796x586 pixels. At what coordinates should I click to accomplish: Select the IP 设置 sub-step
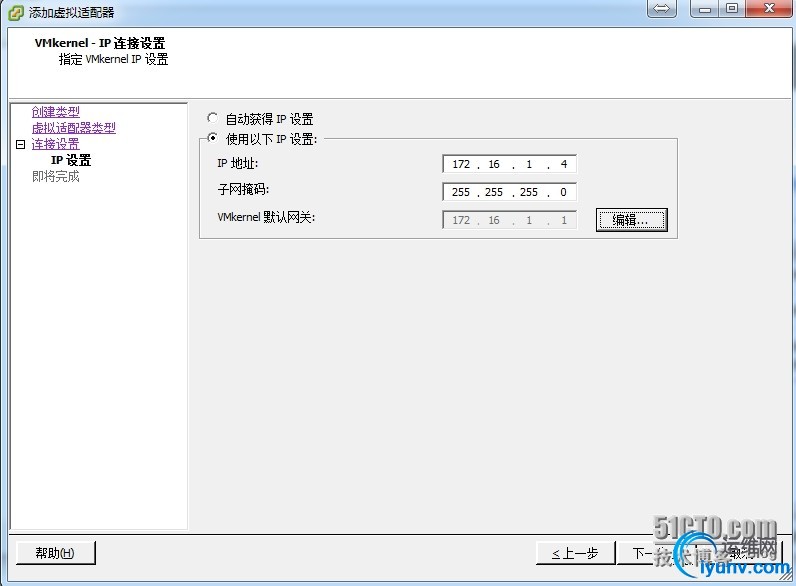(x=71, y=160)
